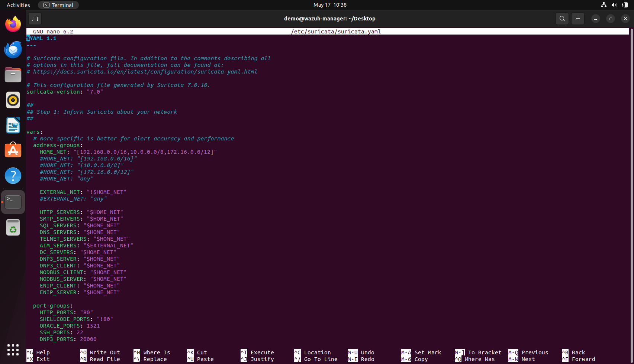Image resolution: width=634 pixels, height=364 pixels.
Task: Click the ^W Where Is shortcut label
Action: click(152, 352)
